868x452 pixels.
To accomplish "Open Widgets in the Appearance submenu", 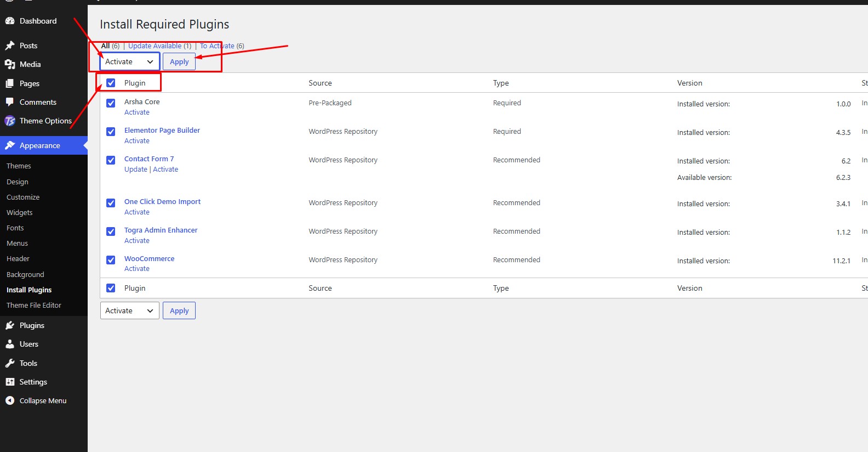I will [20, 212].
